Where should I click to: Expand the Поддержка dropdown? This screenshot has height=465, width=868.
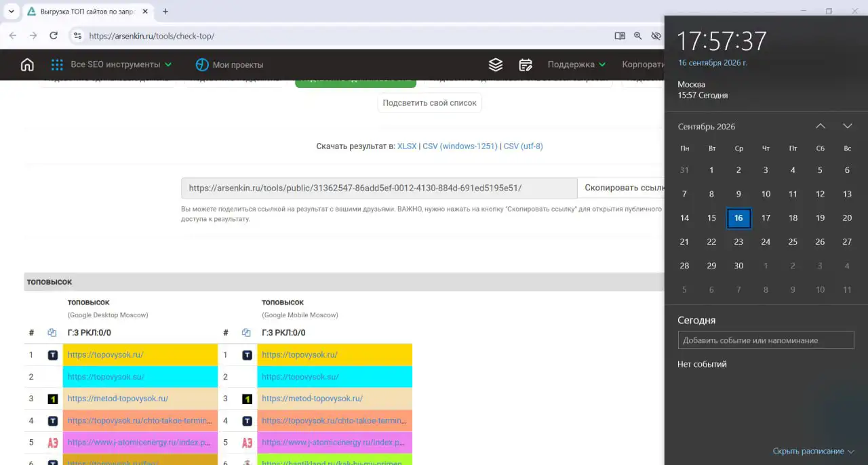click(x=576, y=65)
